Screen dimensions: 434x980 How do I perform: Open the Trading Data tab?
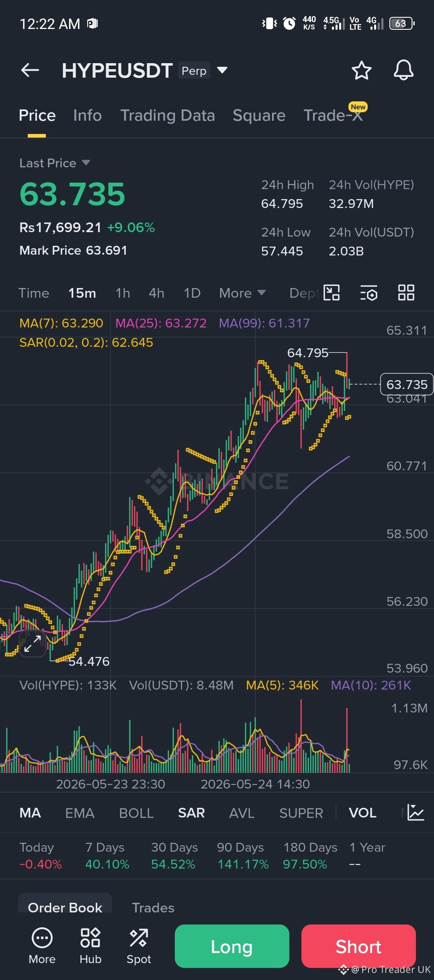168,115
